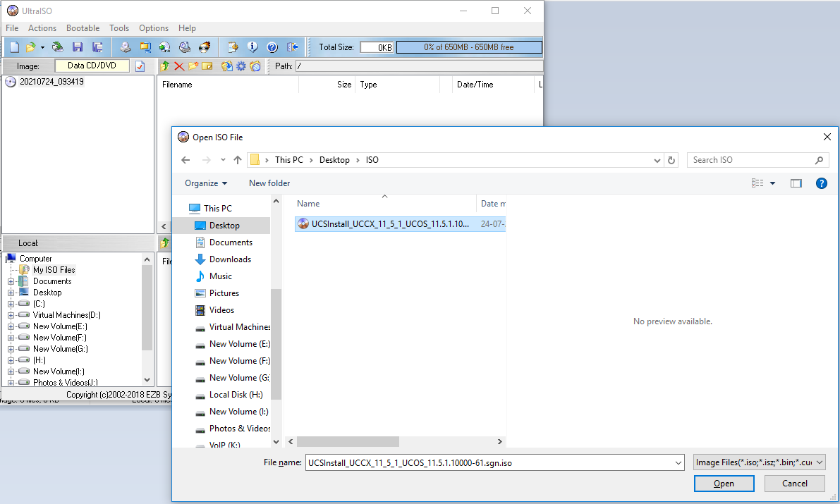Expand the Virtual Machines(D:) tree node
The image size is (840, 504).
coord(11,316)
